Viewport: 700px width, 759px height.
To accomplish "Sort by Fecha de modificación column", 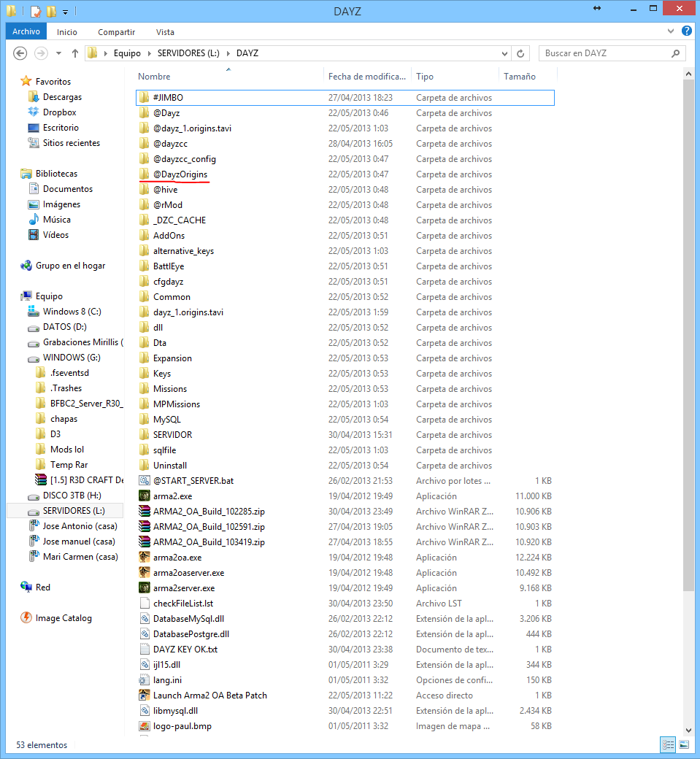I will pos(367,77).
